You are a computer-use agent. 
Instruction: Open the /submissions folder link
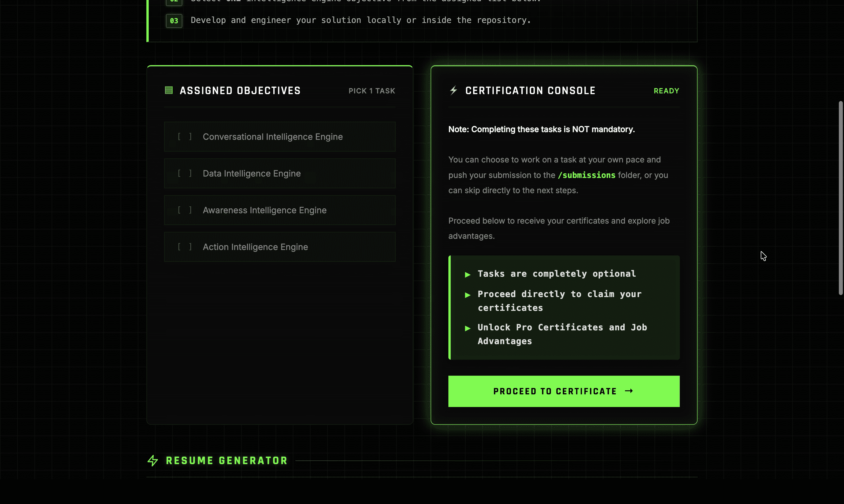coord(586,175)
